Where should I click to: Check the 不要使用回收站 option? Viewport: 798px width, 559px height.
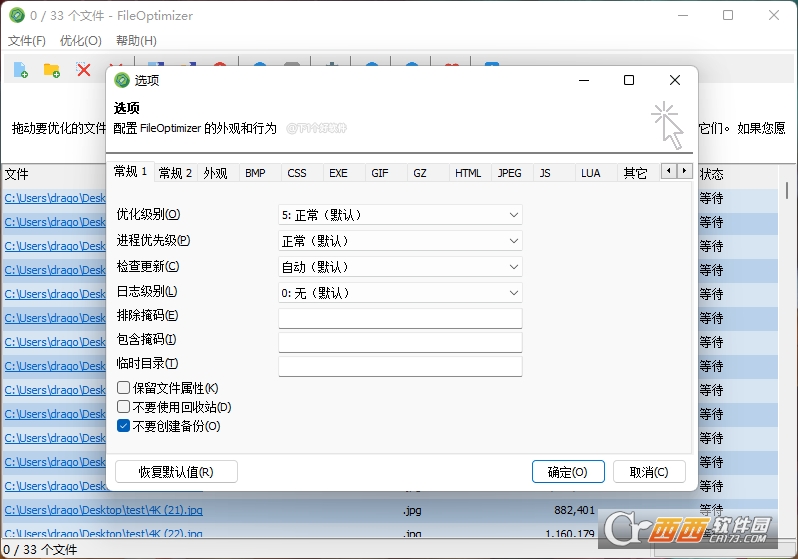[x=124, y=407]
